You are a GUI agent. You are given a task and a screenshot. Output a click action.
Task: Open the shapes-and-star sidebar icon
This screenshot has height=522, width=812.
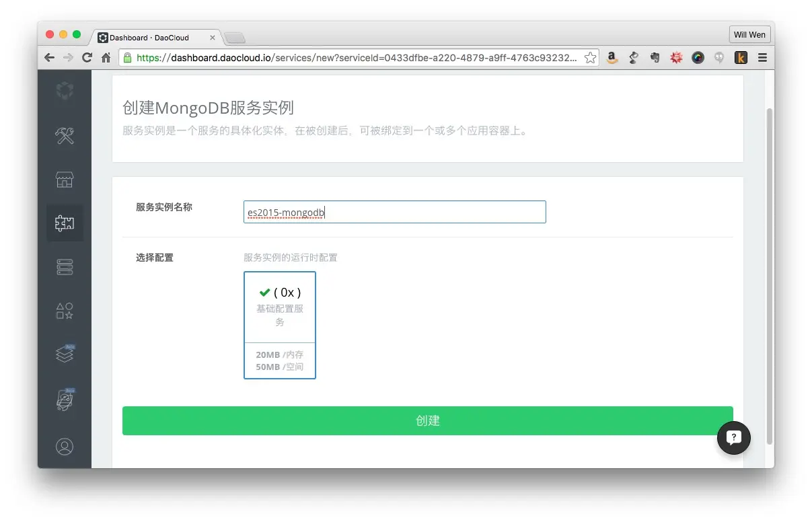click(65, 311)
